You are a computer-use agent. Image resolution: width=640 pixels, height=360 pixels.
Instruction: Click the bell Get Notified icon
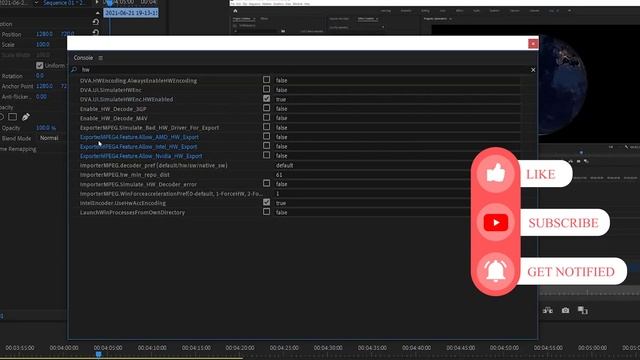coord(496,271)
